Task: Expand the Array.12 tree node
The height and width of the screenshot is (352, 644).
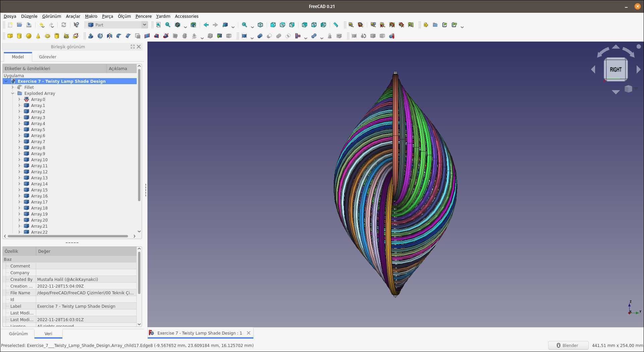Action: tap(19, 172)
